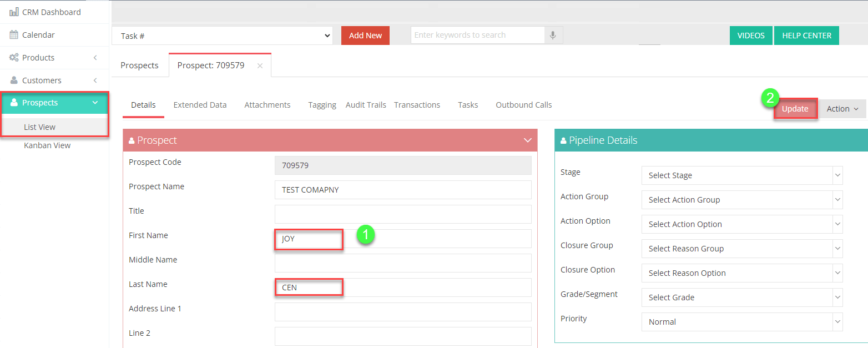Collapse the Prospect panel with chevron
Viewport: 868px width, 348px height.
click(528, 140)
